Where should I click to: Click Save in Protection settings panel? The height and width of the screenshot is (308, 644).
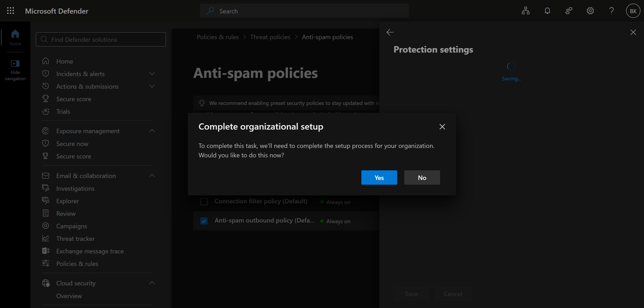click(411, 294)
